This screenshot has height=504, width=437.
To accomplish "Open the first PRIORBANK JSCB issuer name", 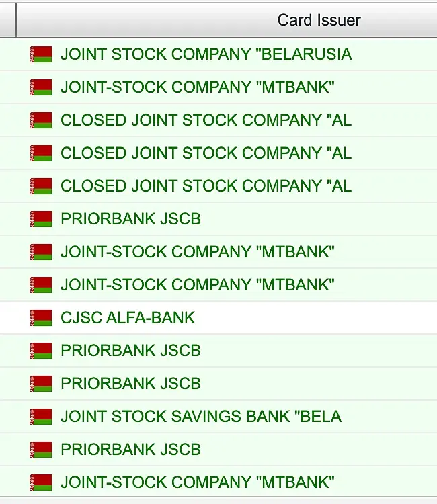I will coord(130,219).
